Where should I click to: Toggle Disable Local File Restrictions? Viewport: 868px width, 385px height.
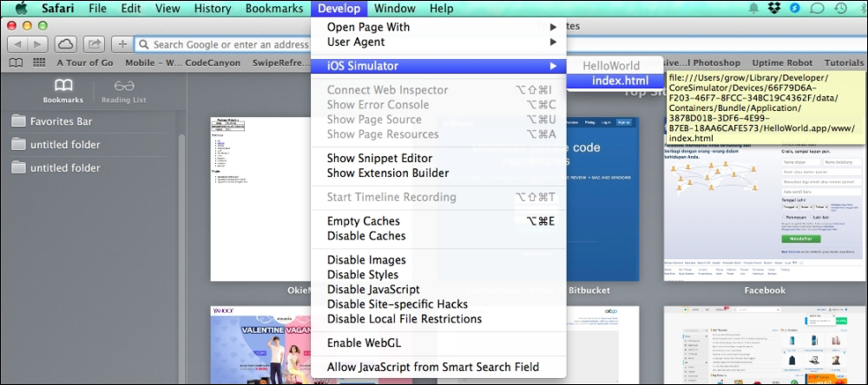[438, 319]
